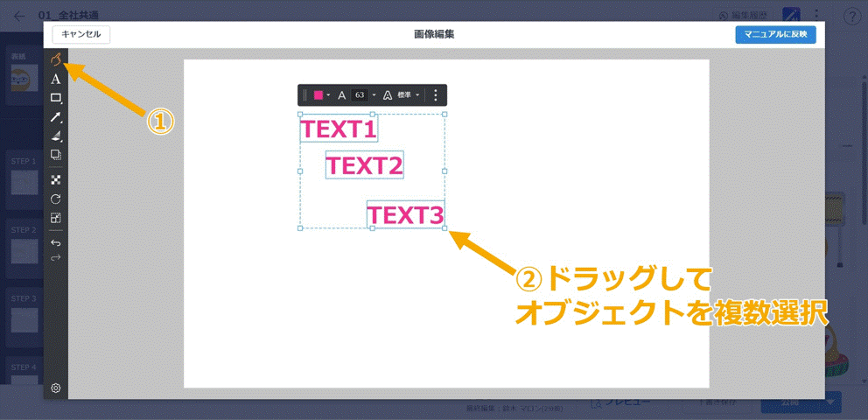The width and height of the screenshot is (868, 420).
Task: Click the 画像編集 dialog title
Action: pos(434,34)
